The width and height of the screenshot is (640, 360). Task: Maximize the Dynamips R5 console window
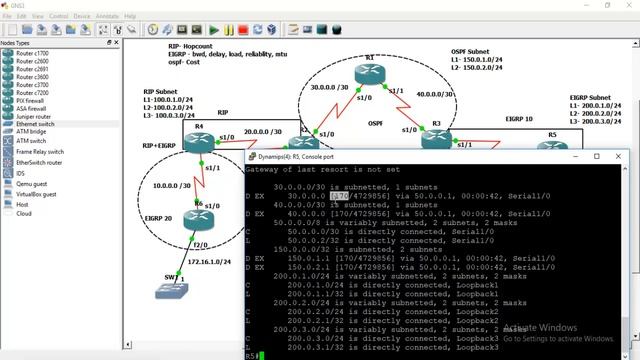click(x=597, y=157)
